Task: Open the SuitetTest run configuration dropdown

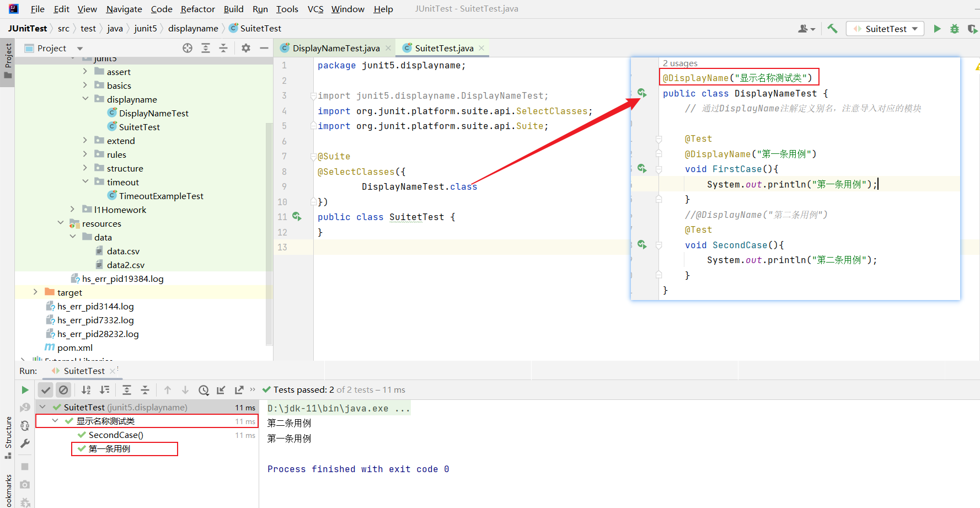Action: 886,29
